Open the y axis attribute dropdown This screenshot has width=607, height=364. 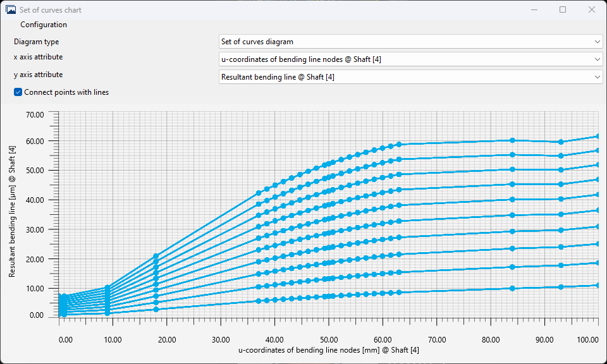[410, 77]
